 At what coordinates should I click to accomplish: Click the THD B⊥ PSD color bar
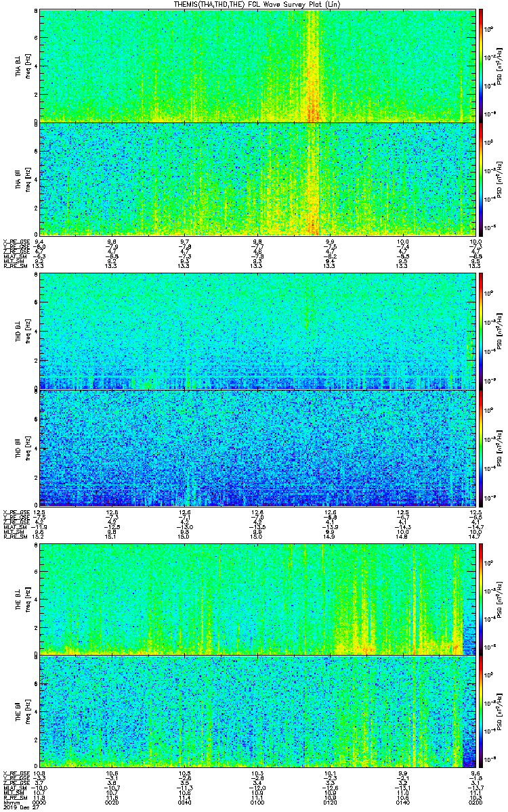click(481, 331)
